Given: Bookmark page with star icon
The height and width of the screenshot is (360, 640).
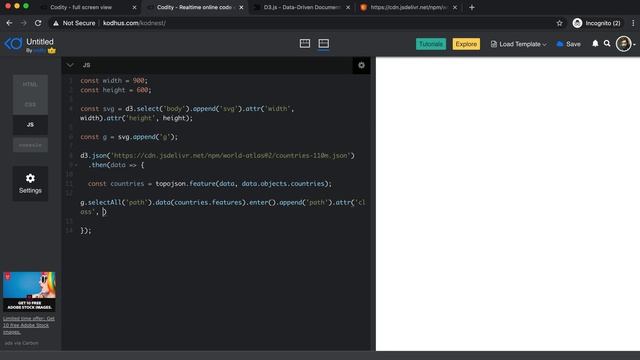Looking at the screenshot, I should pyautogui.click(x=559, y=23).
